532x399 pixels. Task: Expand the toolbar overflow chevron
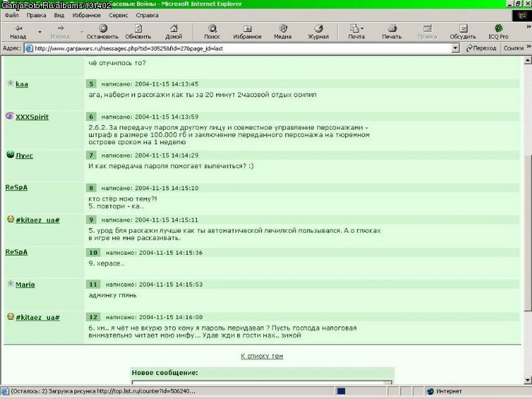point(529,27)
